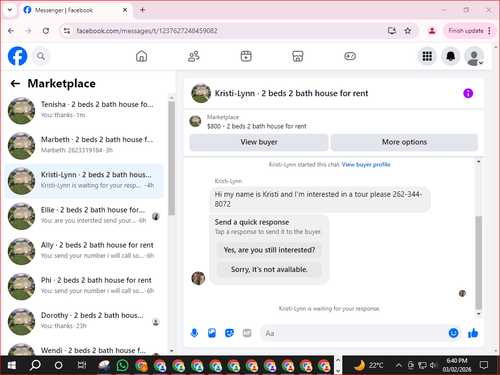Send quick response 'Yes, are you still interested?'
Image resolution: width=500 pixels, height=375 pixels.
pos(269,250)
